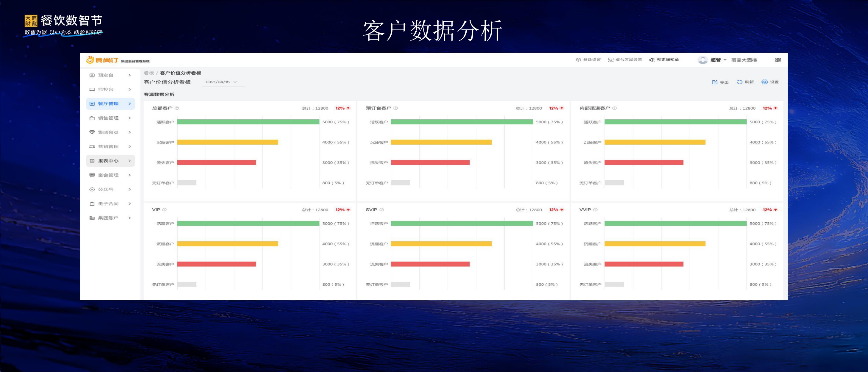The width and height of the screenshot is (868, 372).
Task: Expand the 销售管理 chevron
Action: (130, 118)
